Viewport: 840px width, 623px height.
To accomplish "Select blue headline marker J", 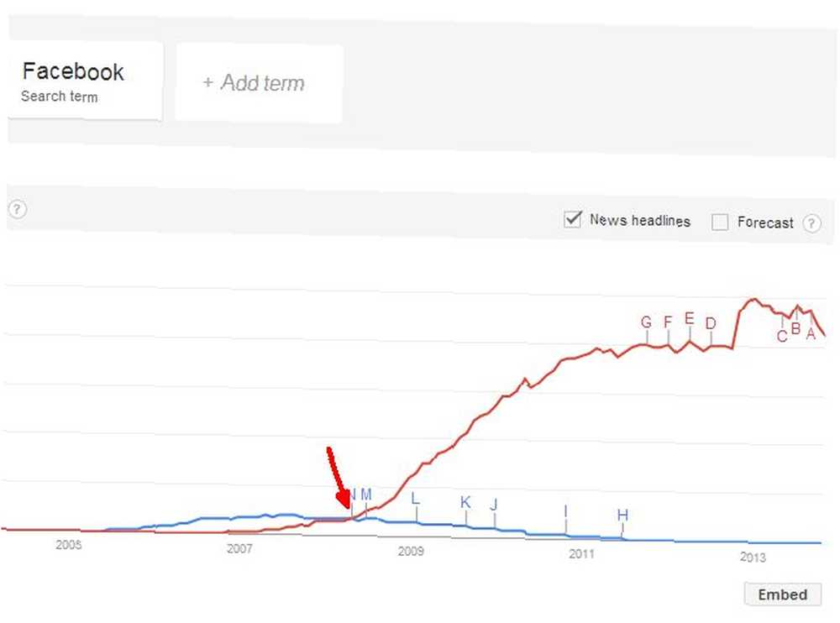I will point(494,505).
